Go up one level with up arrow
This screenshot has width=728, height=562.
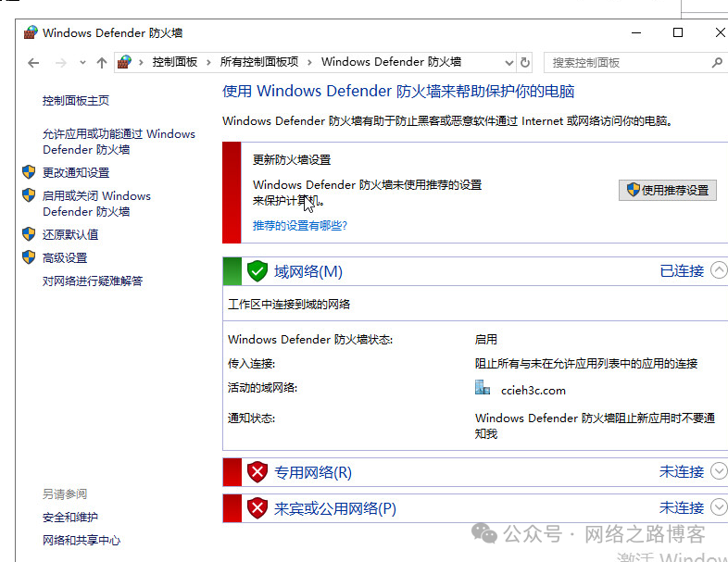(102, 63)
